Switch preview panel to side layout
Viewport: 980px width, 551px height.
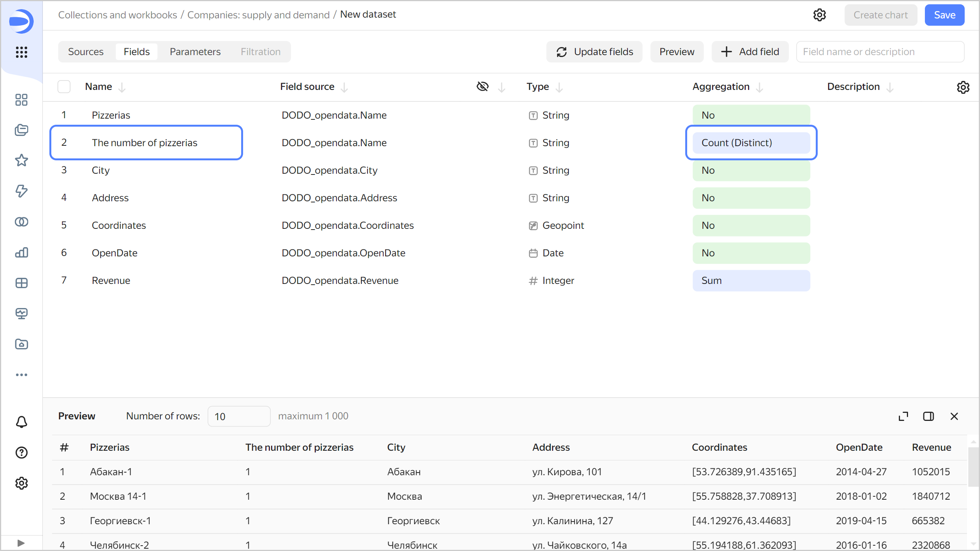(928, 416)
